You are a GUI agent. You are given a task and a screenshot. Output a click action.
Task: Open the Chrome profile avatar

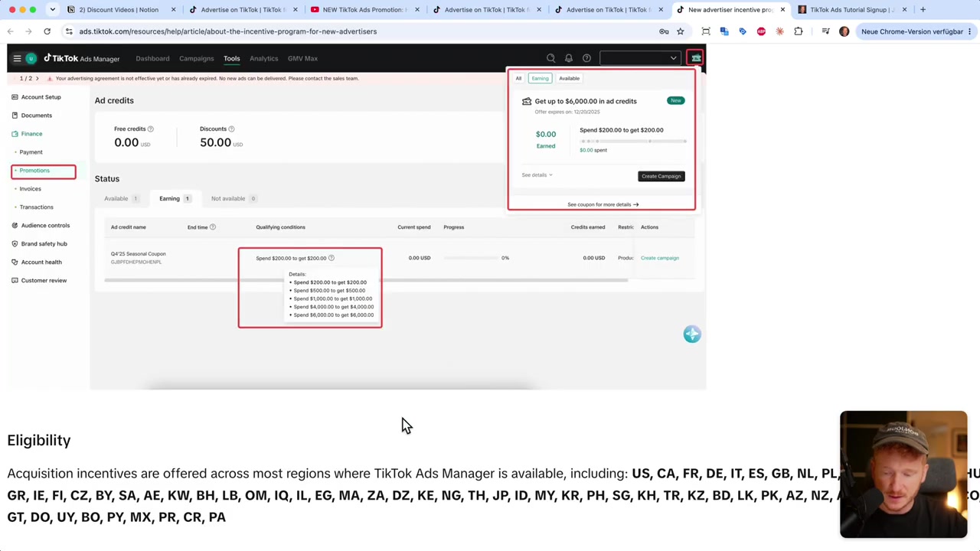click(844, 31)
